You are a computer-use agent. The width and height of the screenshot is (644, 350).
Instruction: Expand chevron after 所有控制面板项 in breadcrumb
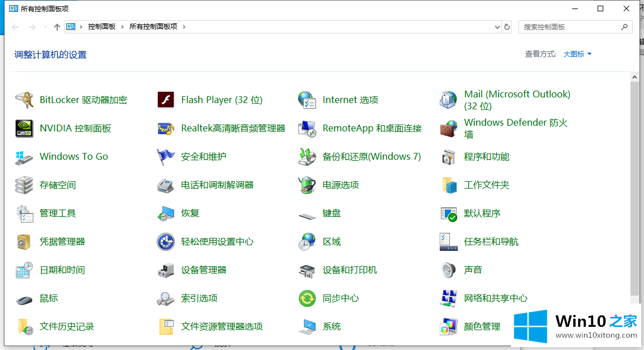click(184, 27)
